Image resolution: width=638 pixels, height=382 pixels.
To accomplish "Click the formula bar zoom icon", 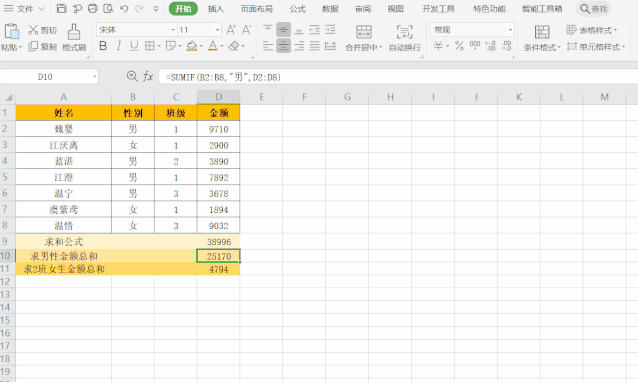I will [x=132, y=76].
